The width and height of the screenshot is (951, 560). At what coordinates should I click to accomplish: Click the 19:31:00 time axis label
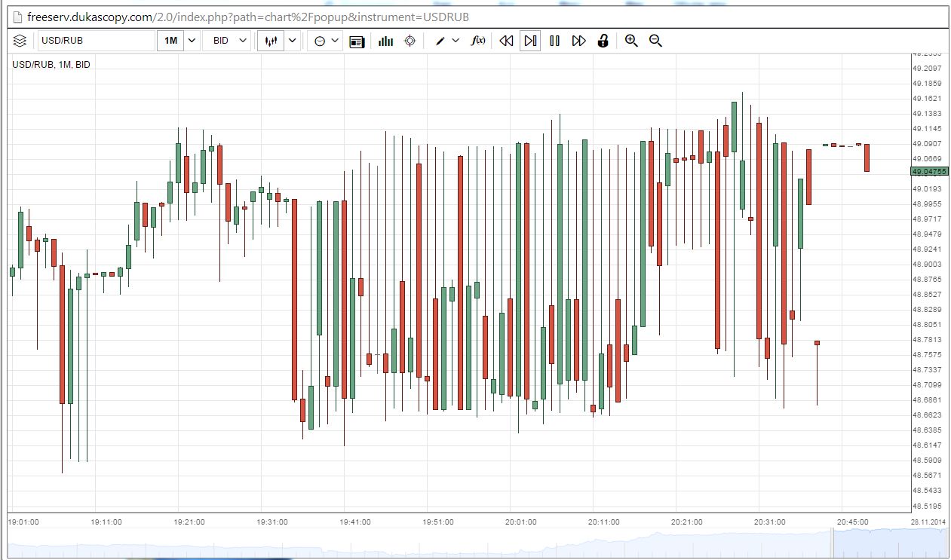(272, 522)
